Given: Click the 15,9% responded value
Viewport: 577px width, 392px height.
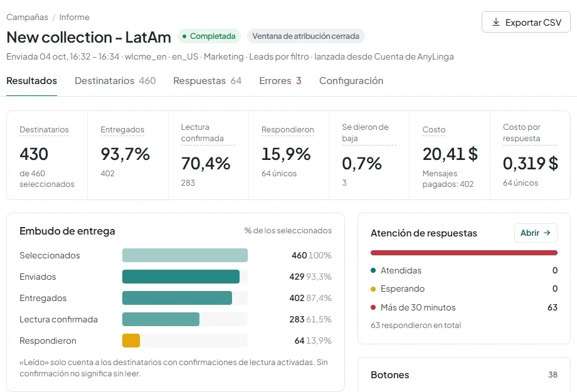Looking at the screenshot, I should pyautogui.click(x=286, y=154).
